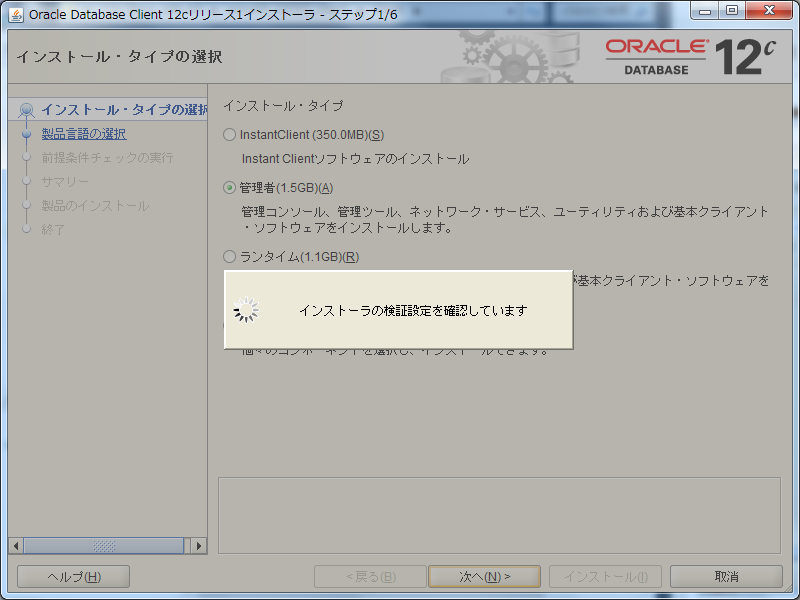Click the 製品のインストール step

pyautogui.click(x=95, y=206)
